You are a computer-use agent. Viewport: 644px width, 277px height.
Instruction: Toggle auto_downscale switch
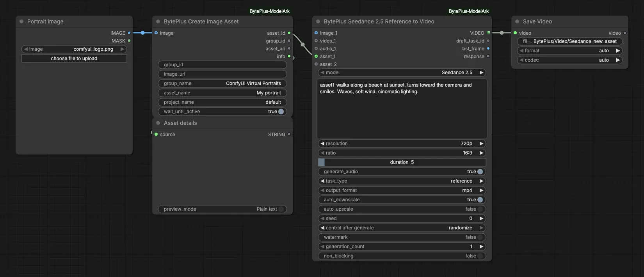(x=480, y=200)
